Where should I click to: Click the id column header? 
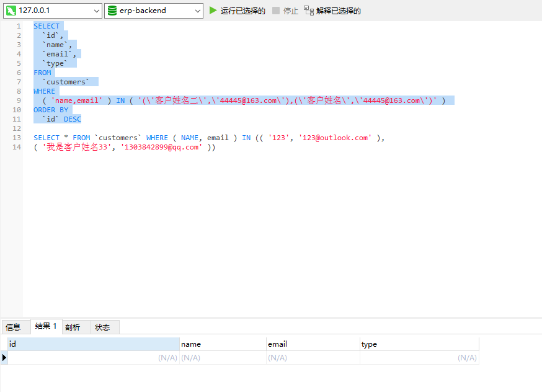[93, 344]
